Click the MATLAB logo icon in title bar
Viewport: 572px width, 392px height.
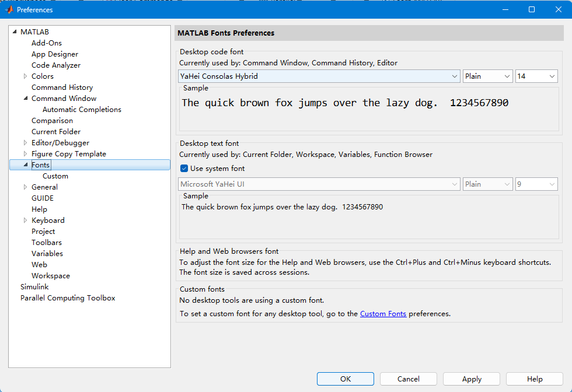(9, 10)
